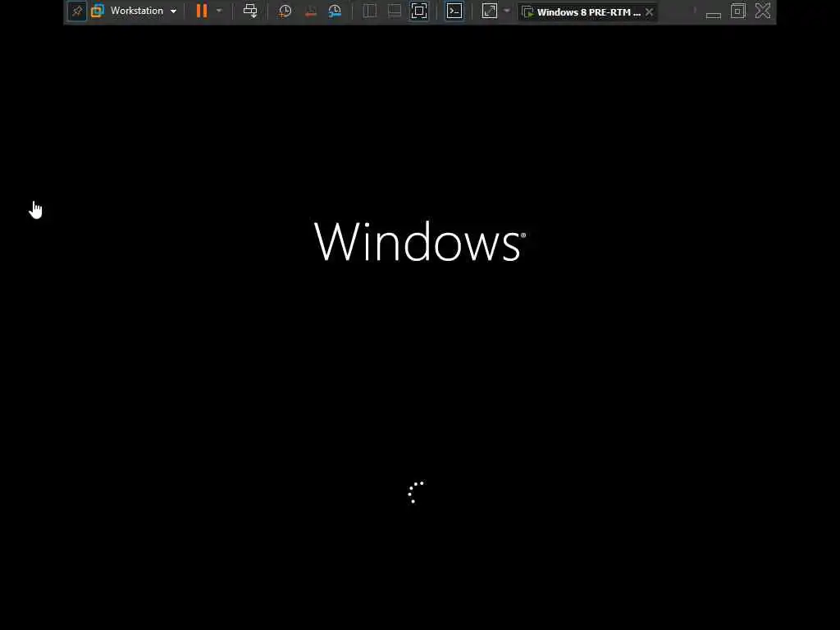Take a snapshot of the VM
Screen dimensions: 840x630
(x=285, y=11)
